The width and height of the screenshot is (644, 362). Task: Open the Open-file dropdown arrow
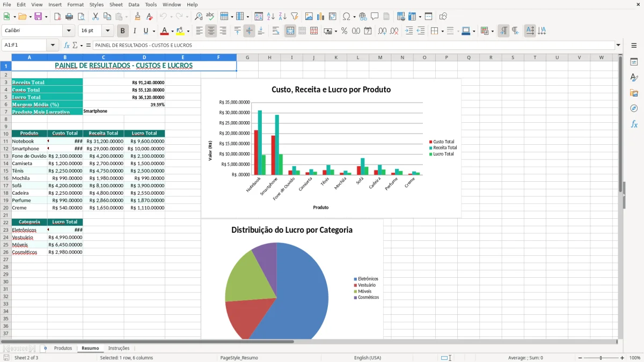coord(30,17)
